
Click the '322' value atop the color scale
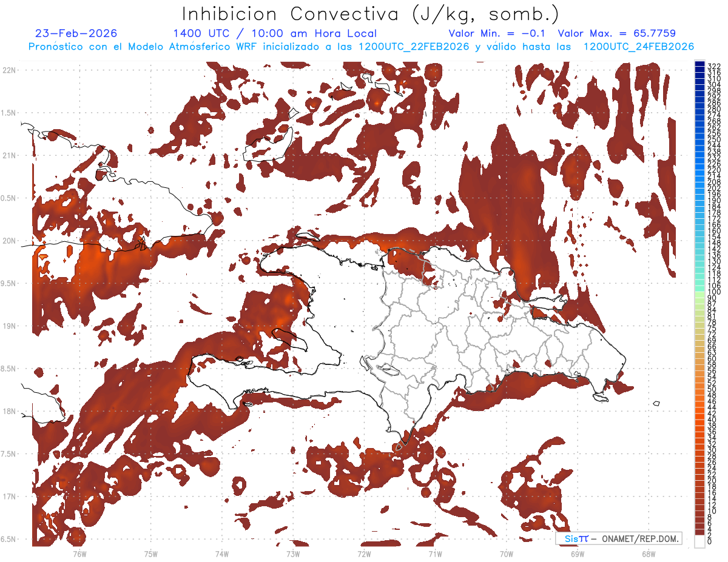point(714,66)
